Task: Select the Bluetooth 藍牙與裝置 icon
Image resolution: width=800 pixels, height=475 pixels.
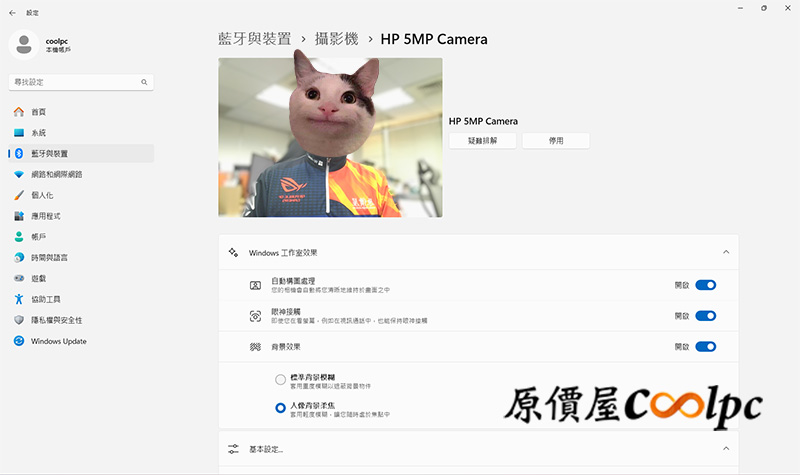Action: (x=19, y=154)
